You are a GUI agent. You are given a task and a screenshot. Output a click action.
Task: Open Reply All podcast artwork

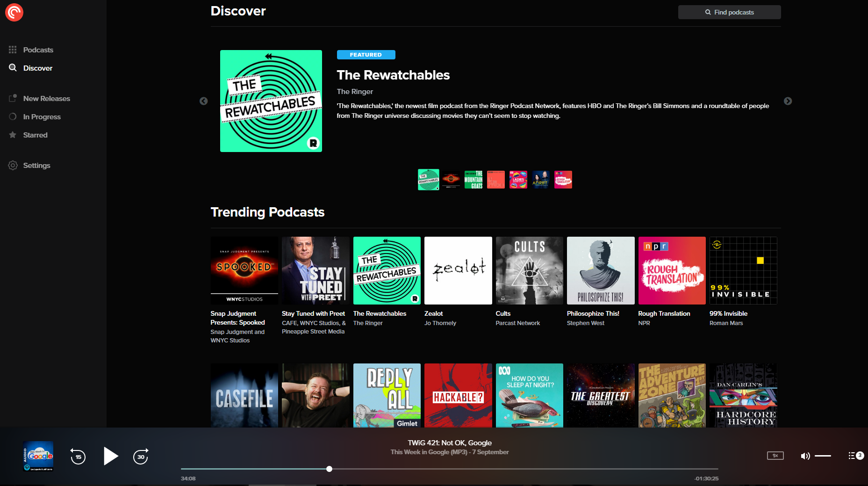[x=387, y=395]
